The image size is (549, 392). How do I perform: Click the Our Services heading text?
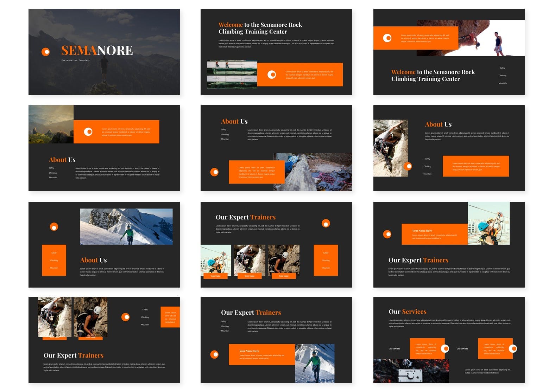click(x=407, y=312)
